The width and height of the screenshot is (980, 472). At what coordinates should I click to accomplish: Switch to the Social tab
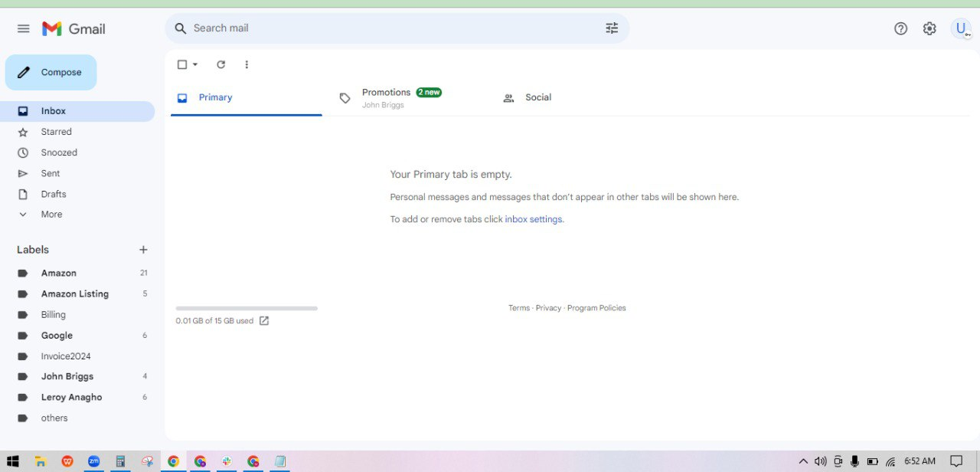pyautogui.click(x=573, y=98)
